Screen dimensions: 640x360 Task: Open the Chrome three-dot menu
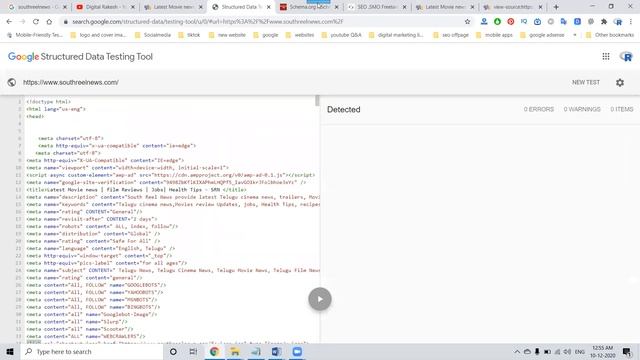pyautogui.click(x=631, y=22)
